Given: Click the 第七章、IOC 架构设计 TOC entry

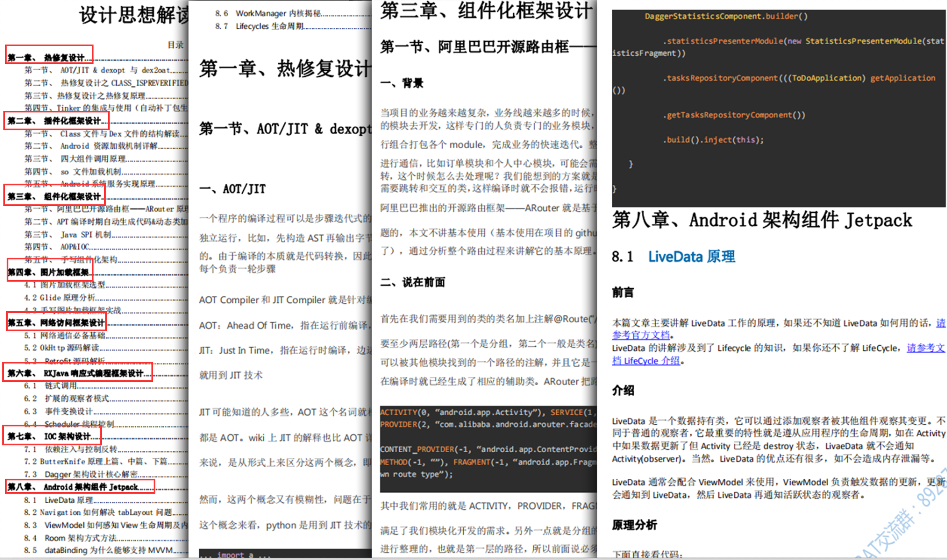Looking at the screenshot, I should pos(49,436).
